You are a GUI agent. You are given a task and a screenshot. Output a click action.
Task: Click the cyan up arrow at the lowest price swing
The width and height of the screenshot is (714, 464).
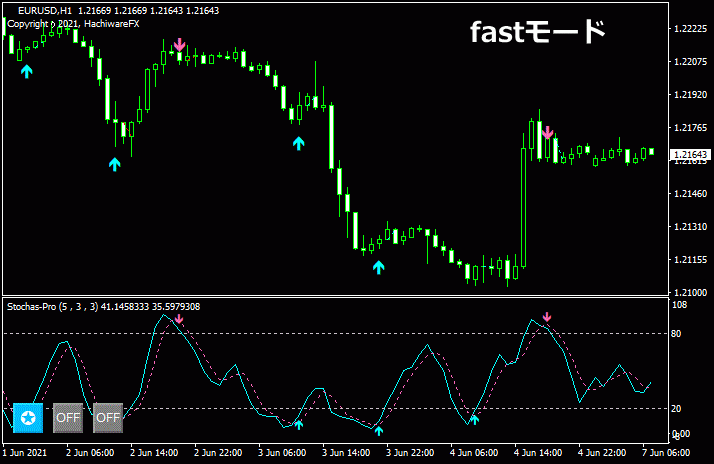click(378, 266)
